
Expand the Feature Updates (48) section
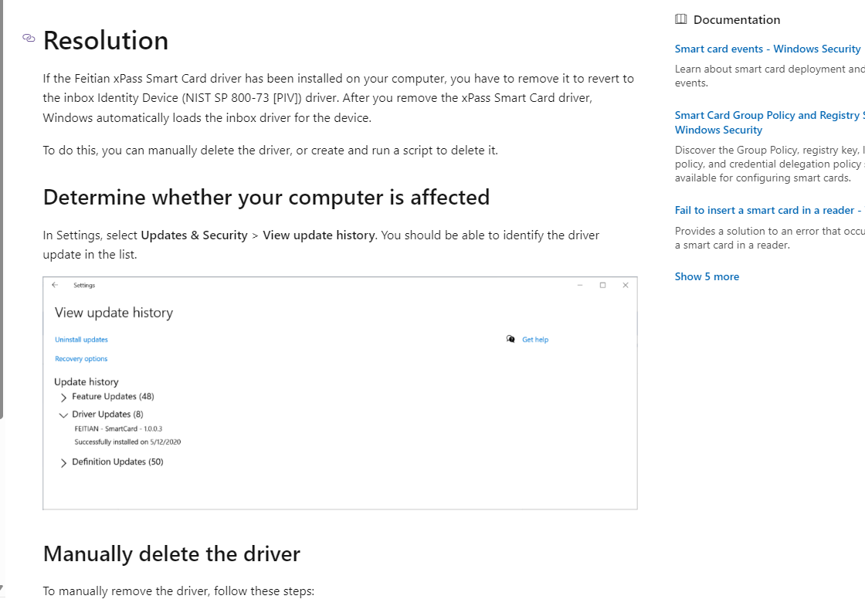pos(63,396)
